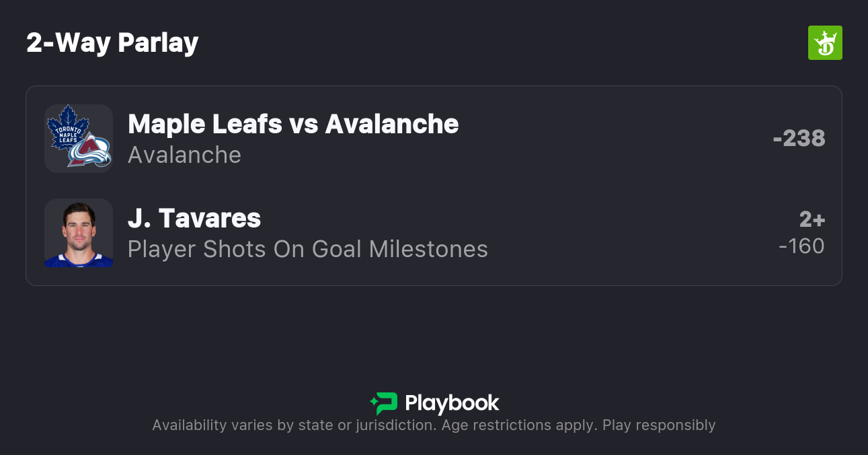Click the word "vs" in the matchup title

coord(303,124)
